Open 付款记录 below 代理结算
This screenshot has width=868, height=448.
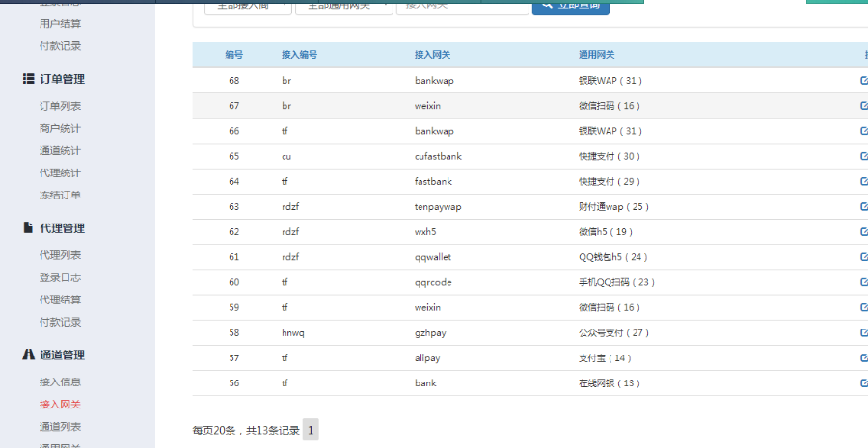click(x=60, y=322)
